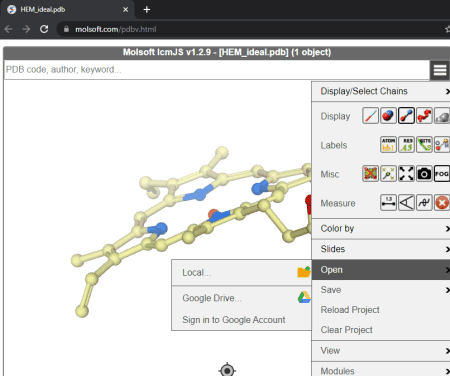This screenshot has height=376, width=450.
Task: Open a new browser tab
Action: [x=147, y=10]
